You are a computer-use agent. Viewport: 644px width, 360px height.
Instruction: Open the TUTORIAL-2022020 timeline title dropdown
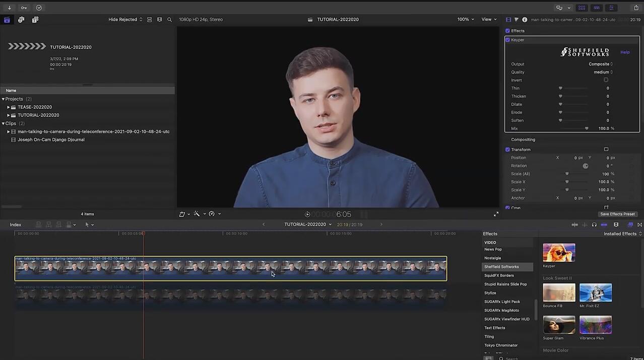pyautogui.click(x=308, y=225)
